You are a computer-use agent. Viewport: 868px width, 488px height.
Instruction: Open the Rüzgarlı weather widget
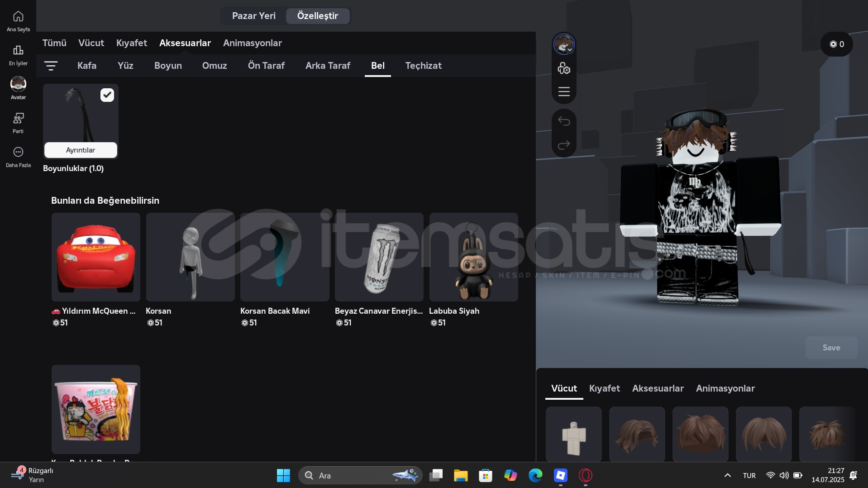point(33,475)
